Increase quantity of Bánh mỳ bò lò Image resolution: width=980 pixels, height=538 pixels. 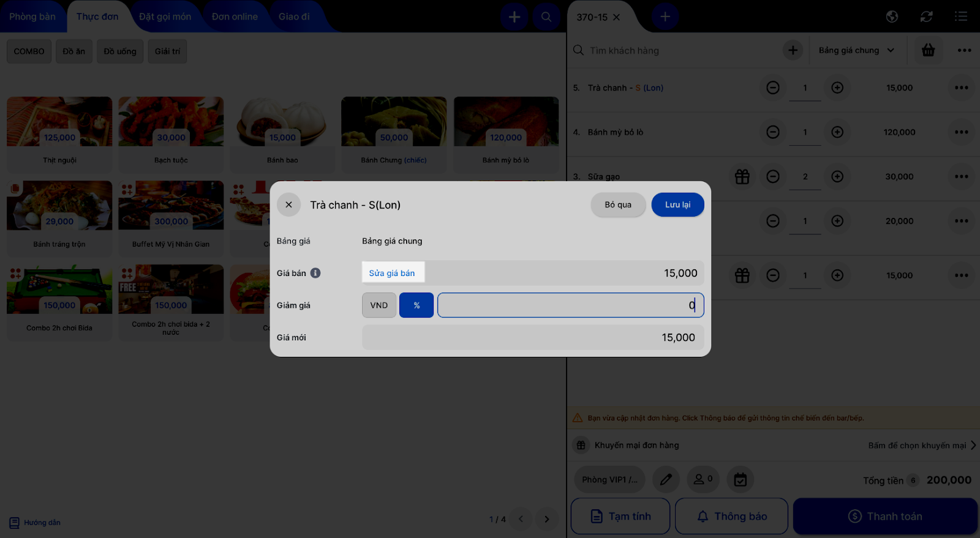click(837, 132)
